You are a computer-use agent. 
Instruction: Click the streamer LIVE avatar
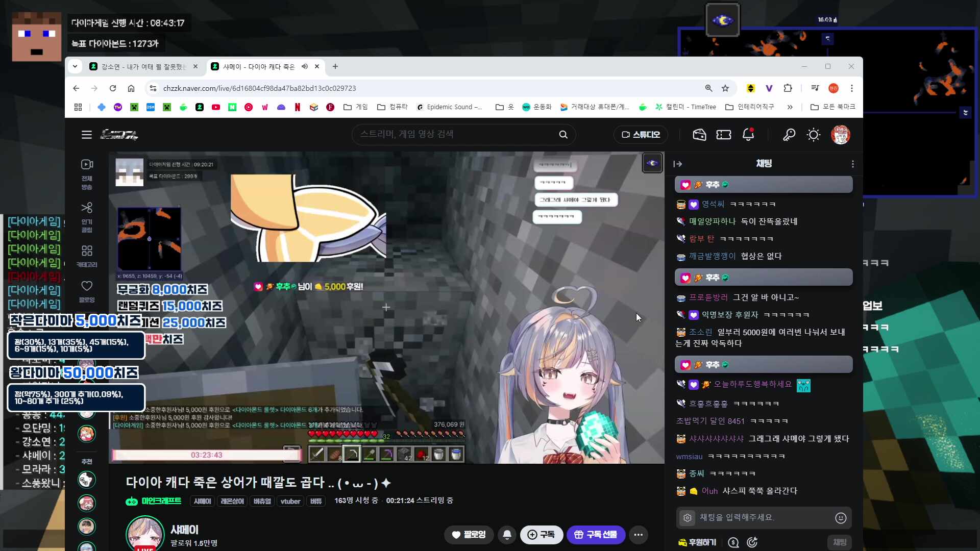[x=145, y=534]
